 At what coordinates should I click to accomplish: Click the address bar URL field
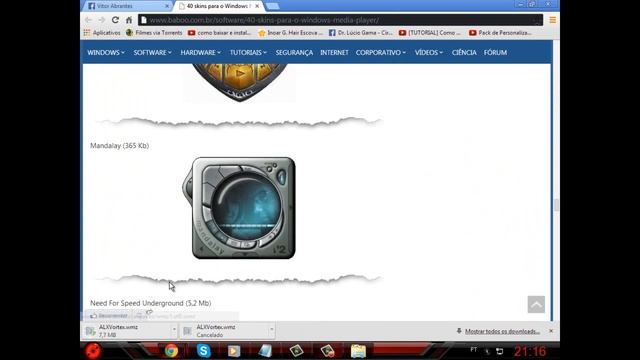[x=340, y=20]
